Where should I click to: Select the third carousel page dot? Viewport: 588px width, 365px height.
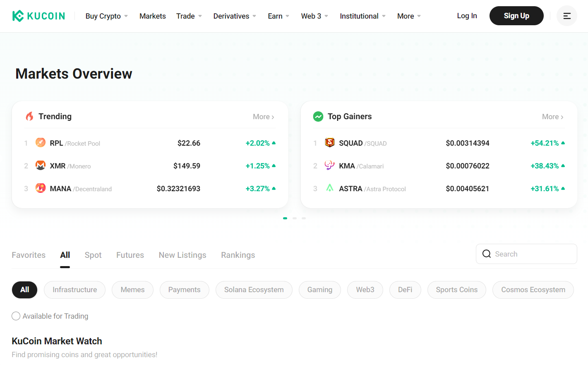coord(304,218)
